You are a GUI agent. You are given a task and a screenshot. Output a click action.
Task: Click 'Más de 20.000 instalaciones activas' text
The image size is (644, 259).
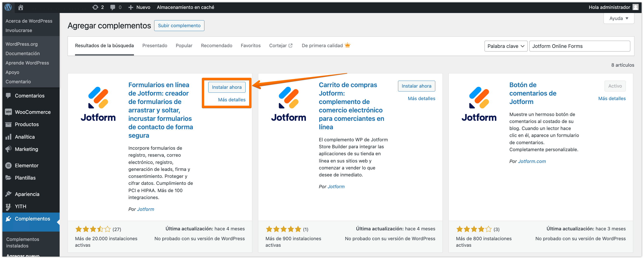point(106,242)
